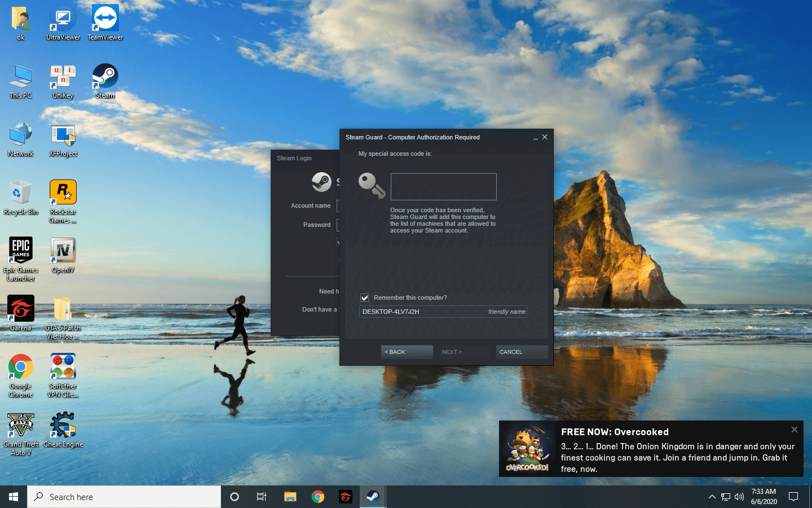Select the GTA 5 Patch Viet Hoa folder
812x508 pixels.
(x=63, y=318)
